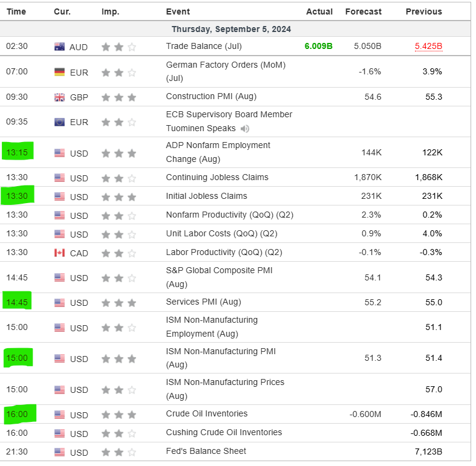Click the Forecast column header
476x466 pixels.
pos(363,11)
